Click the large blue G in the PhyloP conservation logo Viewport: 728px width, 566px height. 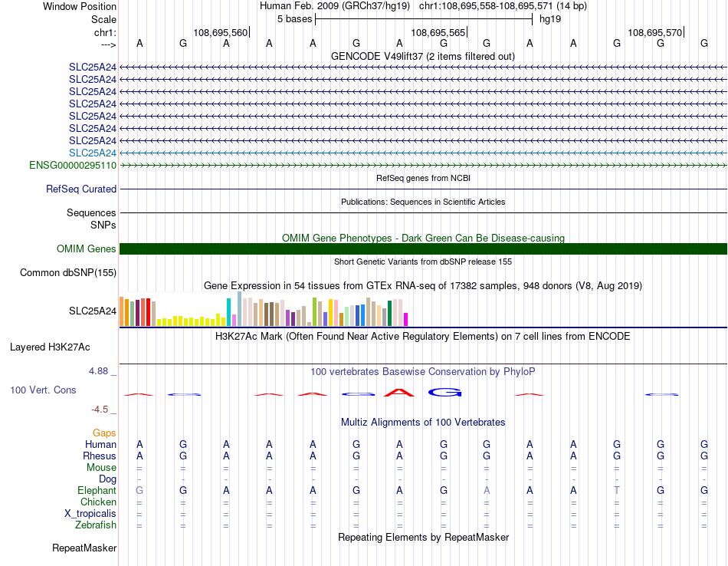coord(444,393)
